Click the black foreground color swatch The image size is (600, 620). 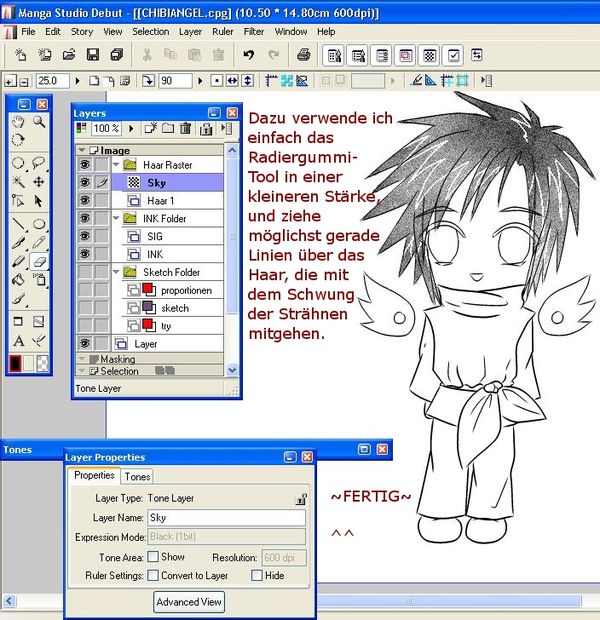(15, 363)
